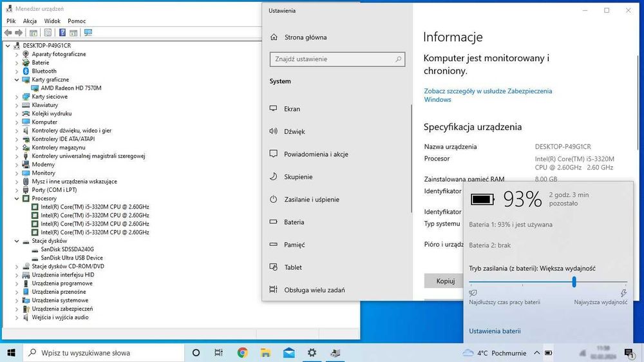Click the Kolejki wydruku printer icon
Screen dimensions: 644x362
[x=26, y=113]
